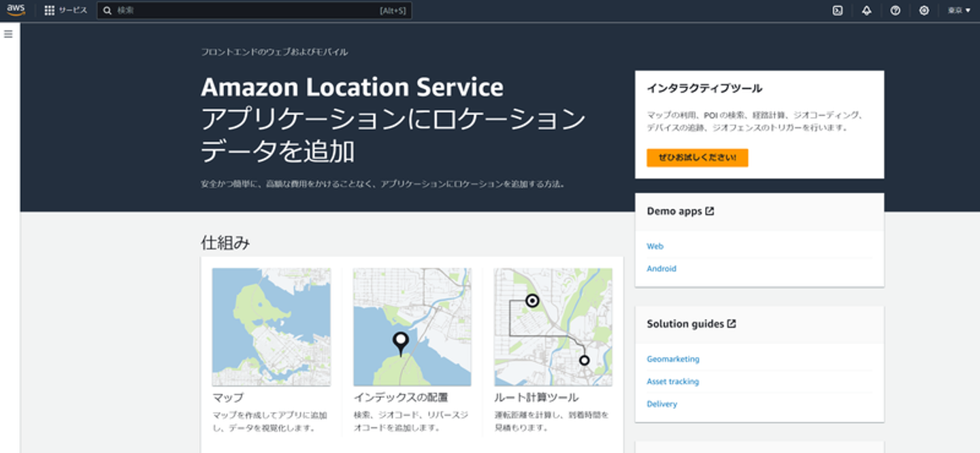Open the Web demo app link

tap(655, 246)
